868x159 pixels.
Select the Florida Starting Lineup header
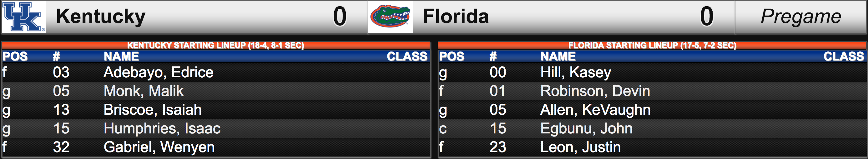point(652,46)
